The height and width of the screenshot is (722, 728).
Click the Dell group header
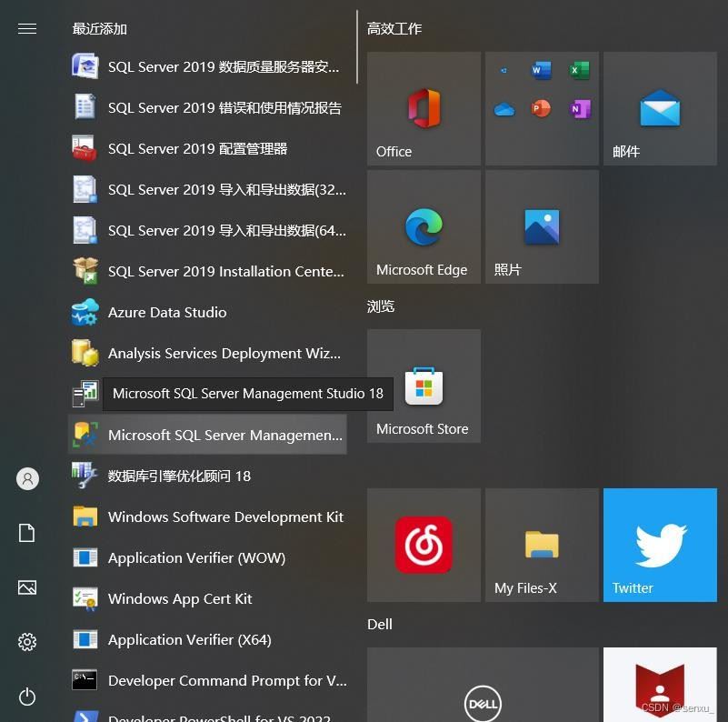point(380,624)
